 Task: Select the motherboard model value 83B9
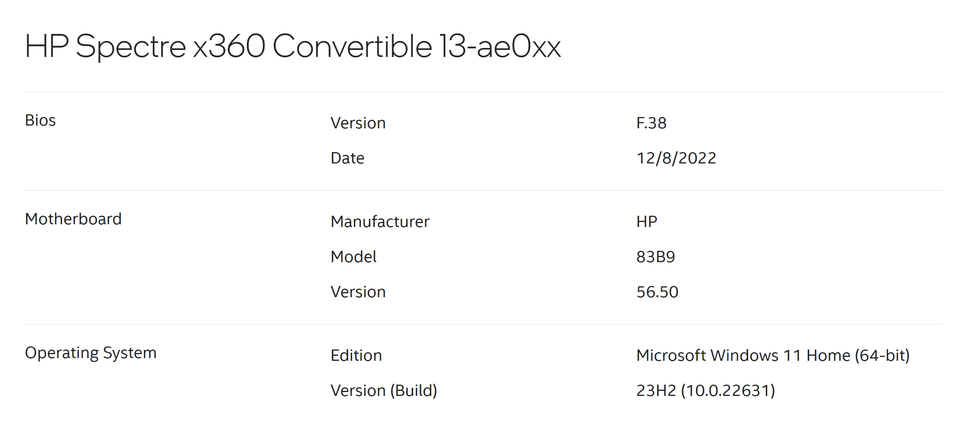[655, 257]
